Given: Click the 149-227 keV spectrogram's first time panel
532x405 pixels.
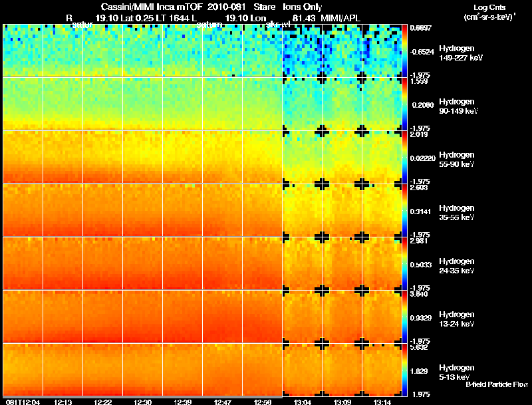Looking at the screenshot, I should tap(23, 51).
